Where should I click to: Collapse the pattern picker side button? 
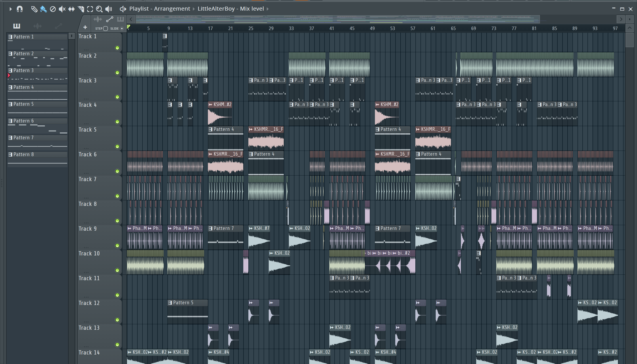coord(71,36)
